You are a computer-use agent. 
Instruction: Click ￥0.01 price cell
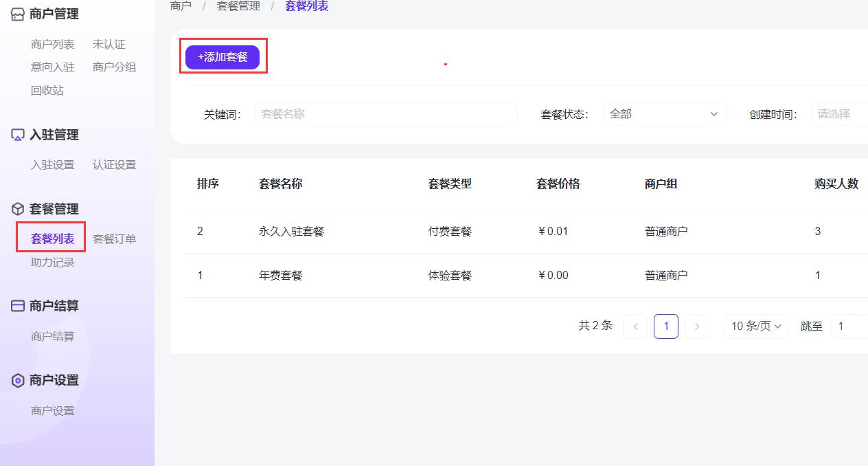pos(552,232)
